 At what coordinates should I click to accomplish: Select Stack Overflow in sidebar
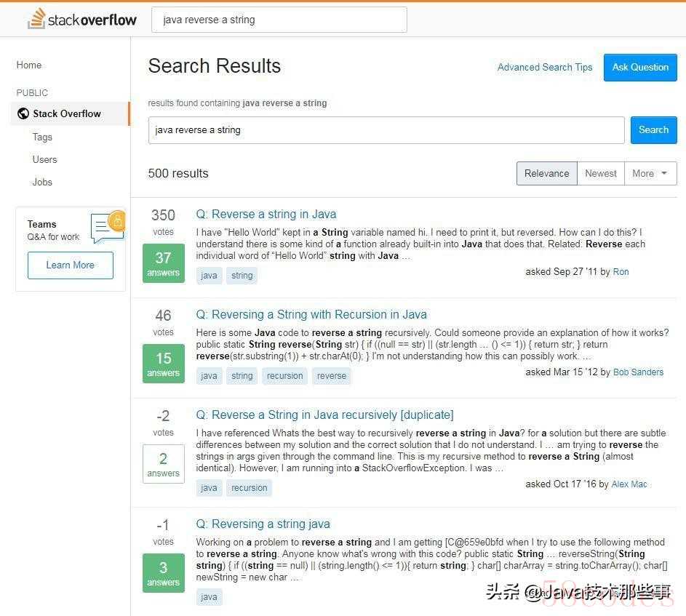click(70, 113)
